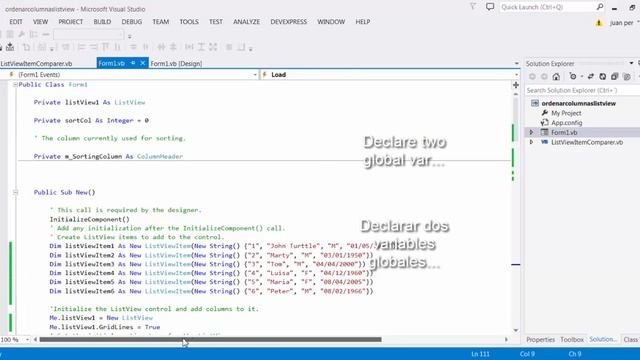Click the Solution Explorer Refresh icon
This screenshot has height=360, width=640.
602,77
